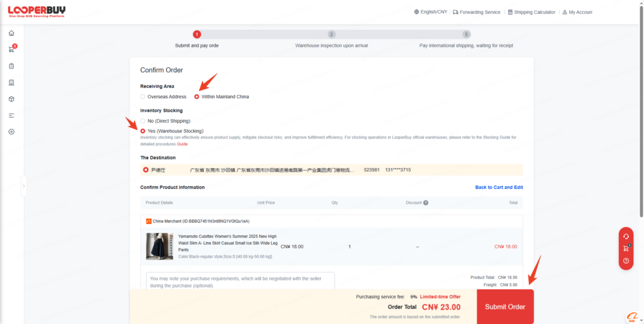Open My Account menu
Viewport: 644px width, 324px height.
point(577,12)
